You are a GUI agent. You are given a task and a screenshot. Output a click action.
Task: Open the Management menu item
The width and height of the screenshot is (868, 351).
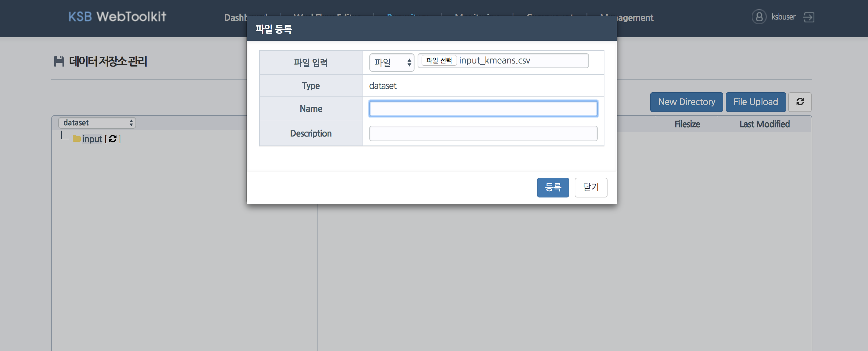(627, 18)
